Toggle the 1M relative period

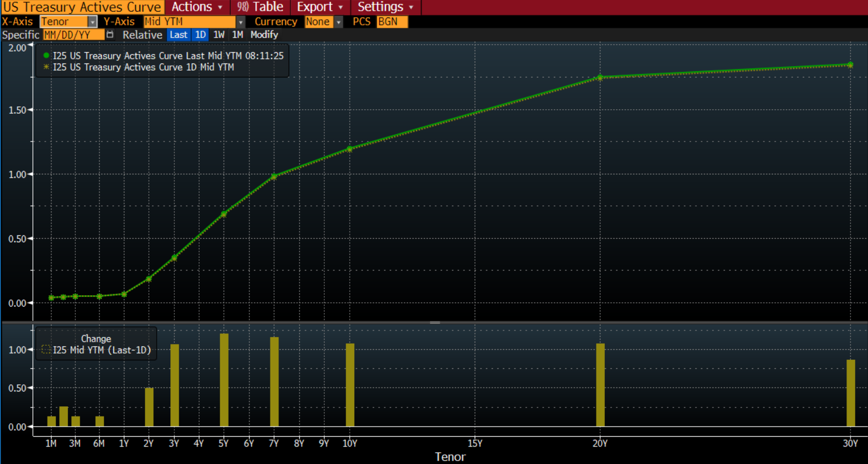point(238,35)
